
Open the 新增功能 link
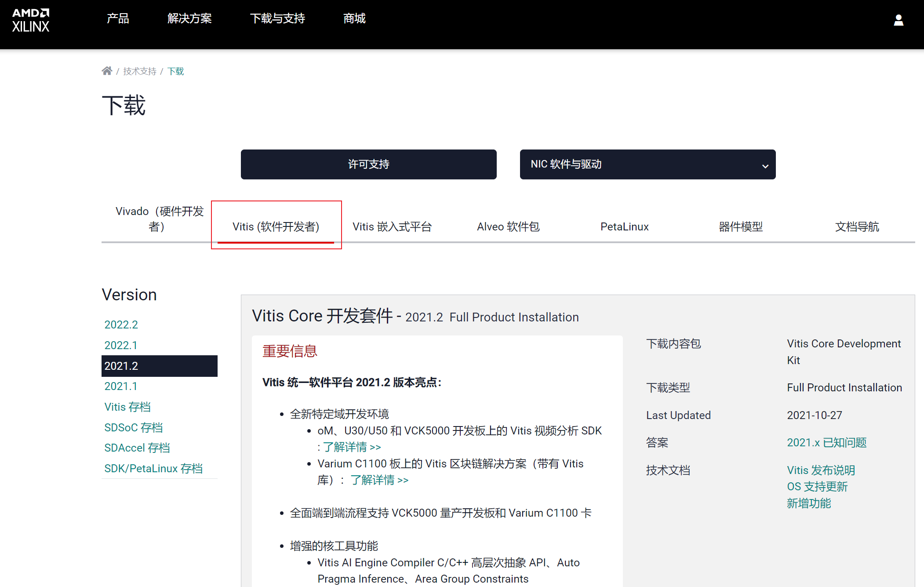tap(809, 503)
